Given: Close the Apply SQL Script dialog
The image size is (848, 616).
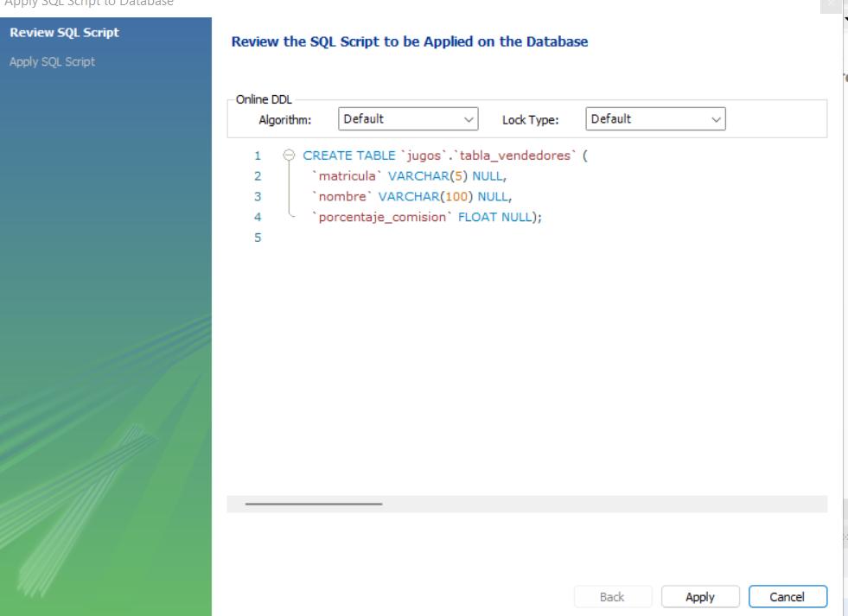Looking at the screenshot, I should tap(831, 4).
